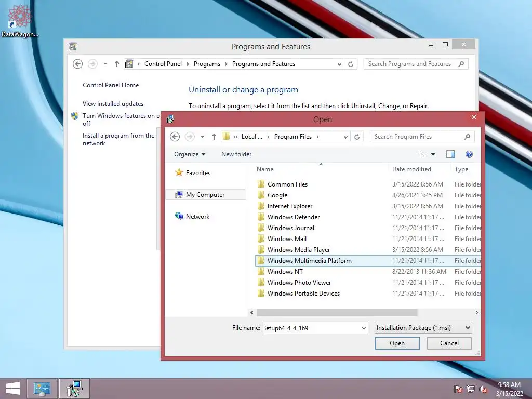This screenshot has width=532, height=399.
Task: Click the Windows features shield icon
Action: 75,116
